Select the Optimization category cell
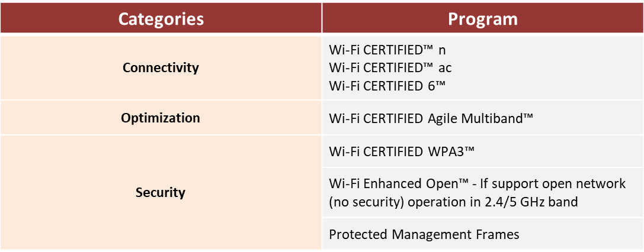Viewport: 644px width, 252px height. [x=161, y=118]
